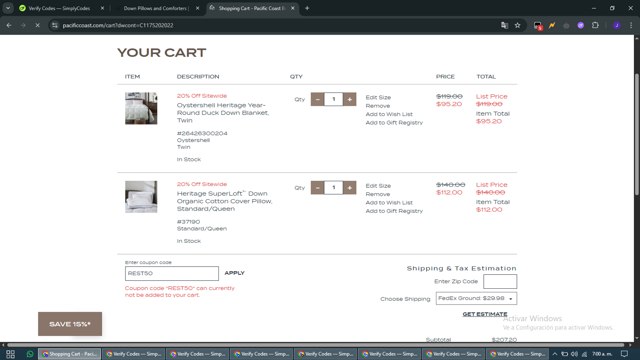Open the orange lightning extension icon
The height and width of the screenshot is (360, 640).
coord(552,25)
